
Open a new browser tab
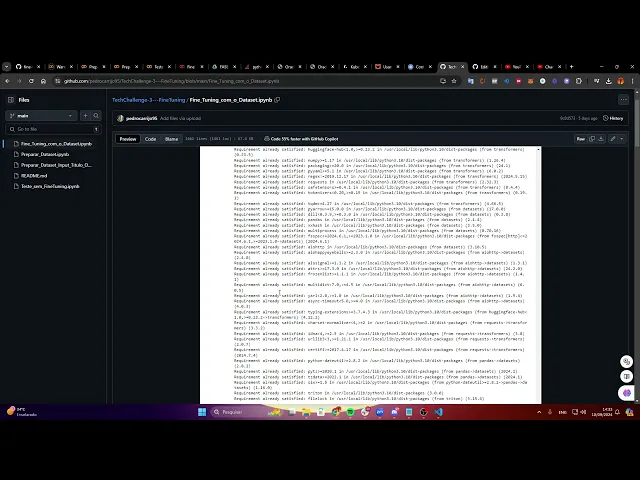[x=571, y=67]
